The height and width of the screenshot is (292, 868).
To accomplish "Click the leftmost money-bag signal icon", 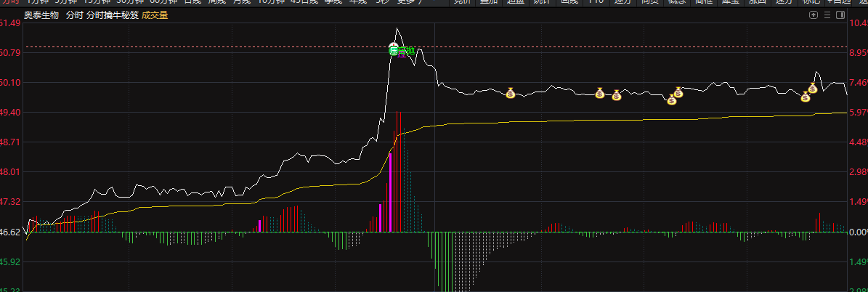I will [x=511, y=93].
